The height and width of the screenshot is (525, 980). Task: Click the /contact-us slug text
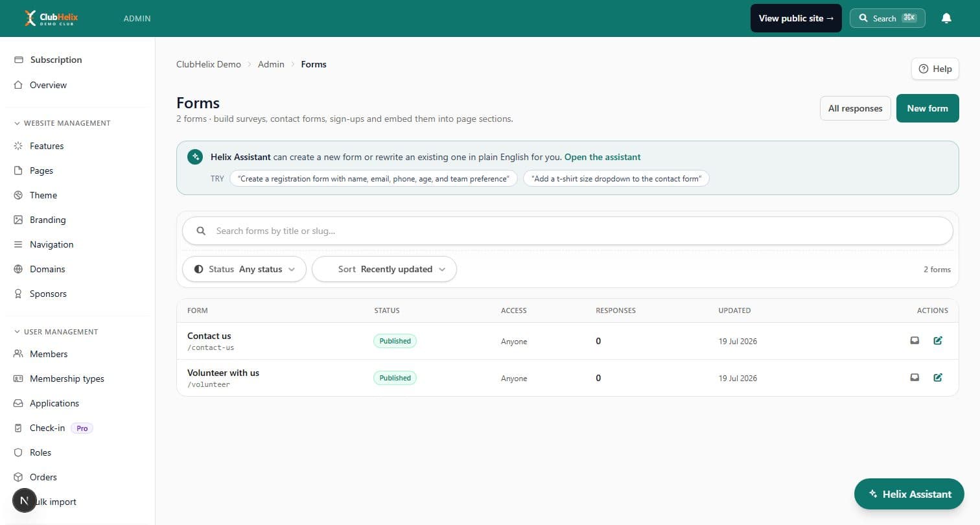211,347
